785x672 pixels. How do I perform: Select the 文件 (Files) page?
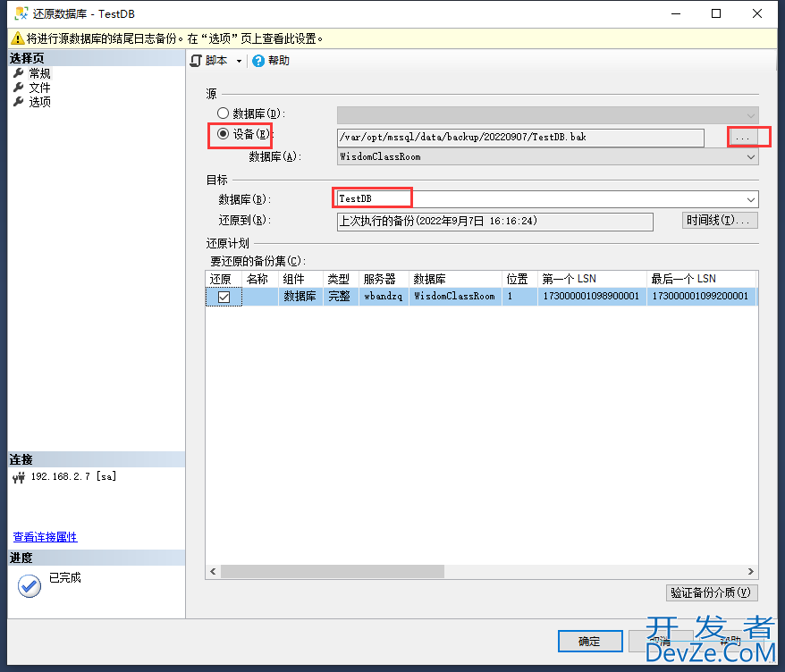point(39,88)
